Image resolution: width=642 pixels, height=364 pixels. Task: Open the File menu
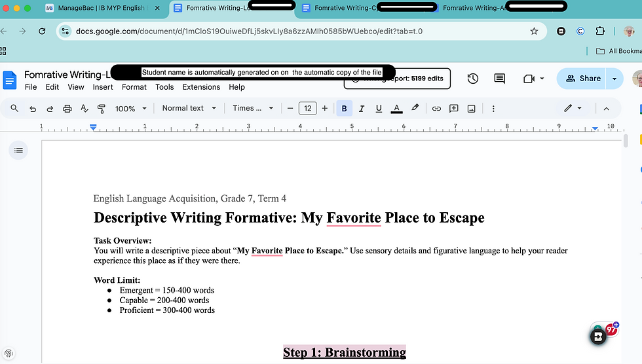[31, 86]
